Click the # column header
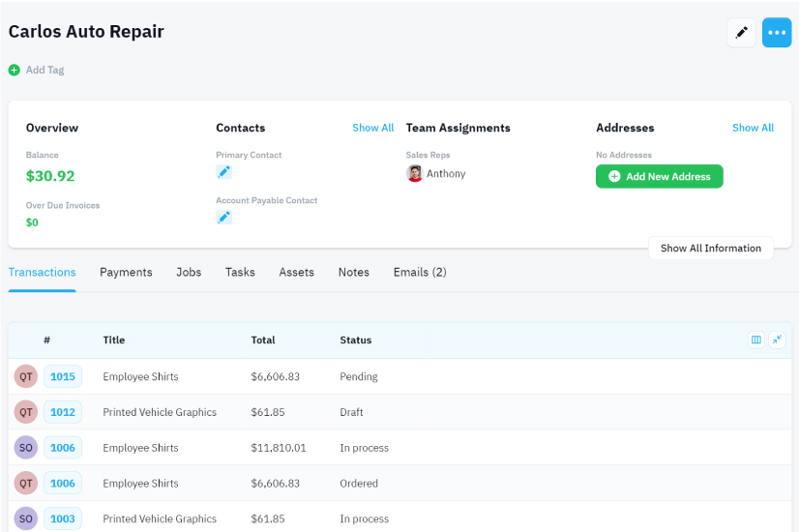This screenshot has height=532, width=799. pyautogui.click(x=46, y=340)
